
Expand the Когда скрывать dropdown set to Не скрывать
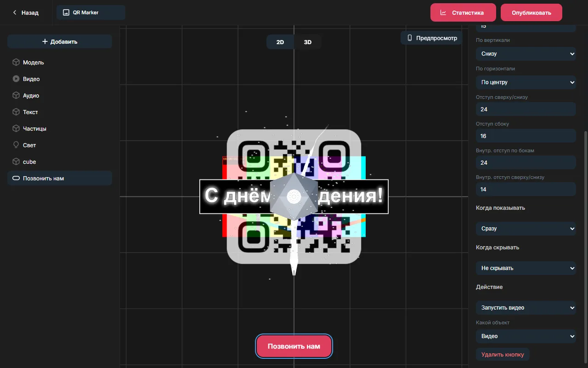(526, 268)
